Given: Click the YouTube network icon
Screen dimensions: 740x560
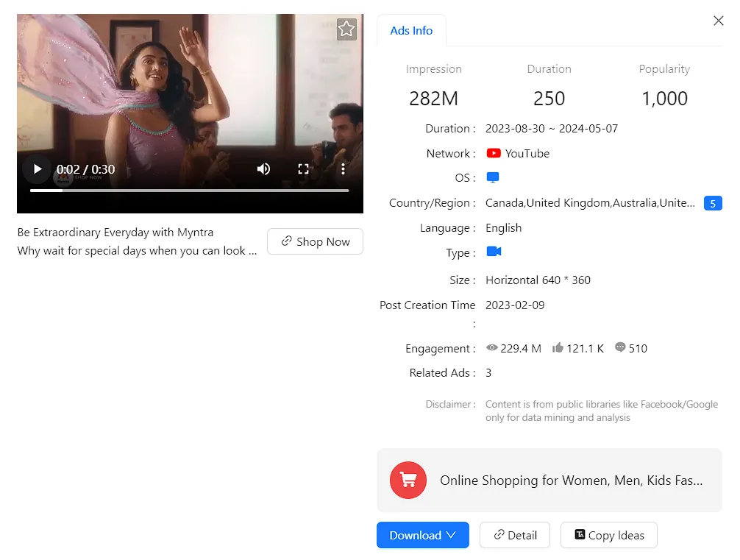Looking at the screenshot, I should [x=494, y=153].
